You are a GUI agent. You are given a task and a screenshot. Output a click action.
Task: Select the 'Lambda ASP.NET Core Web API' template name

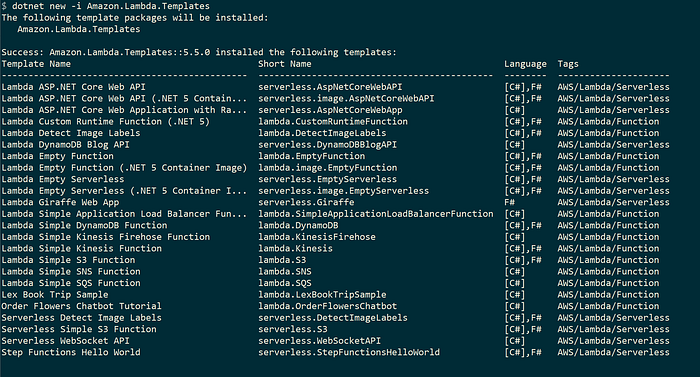[73, 87]
